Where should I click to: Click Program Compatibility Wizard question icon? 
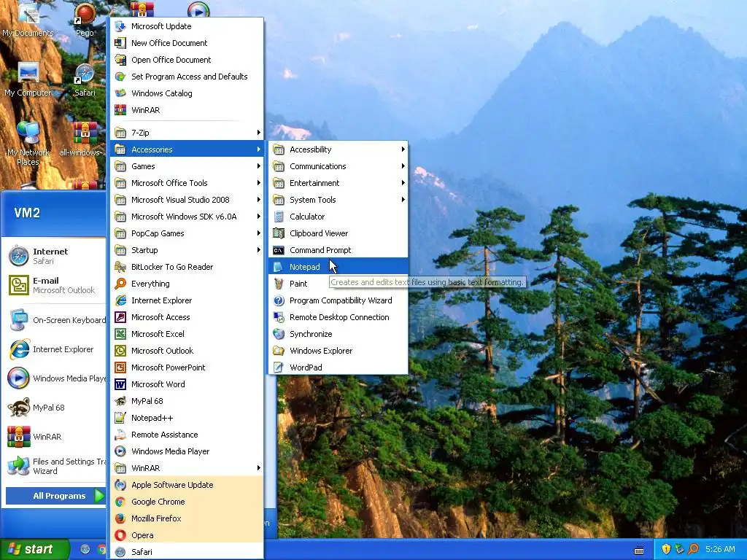(x=279, y=300)
